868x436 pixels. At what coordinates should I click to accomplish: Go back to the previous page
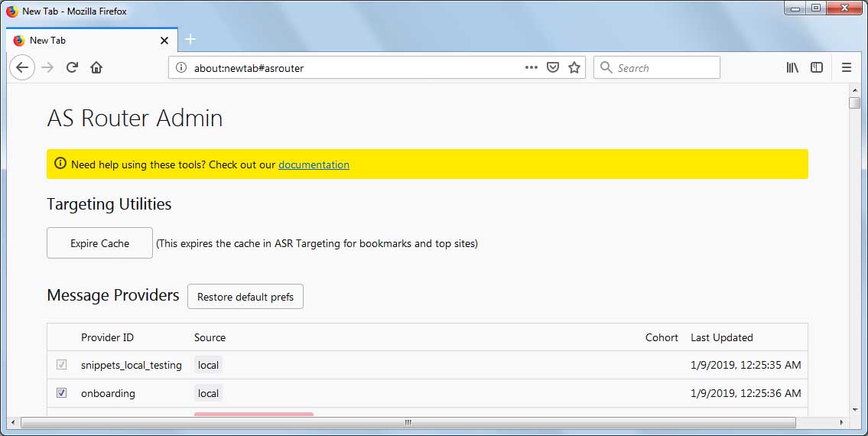[22, 67]
